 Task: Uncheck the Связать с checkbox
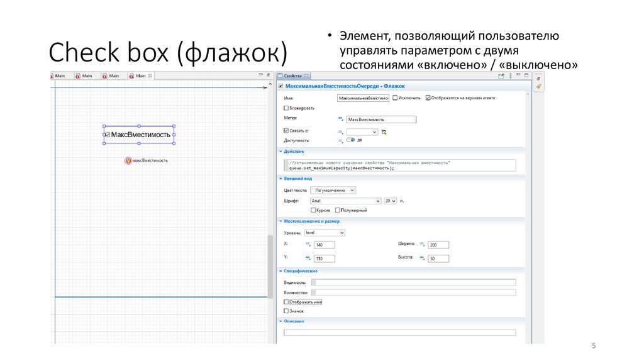pos(286,131)
